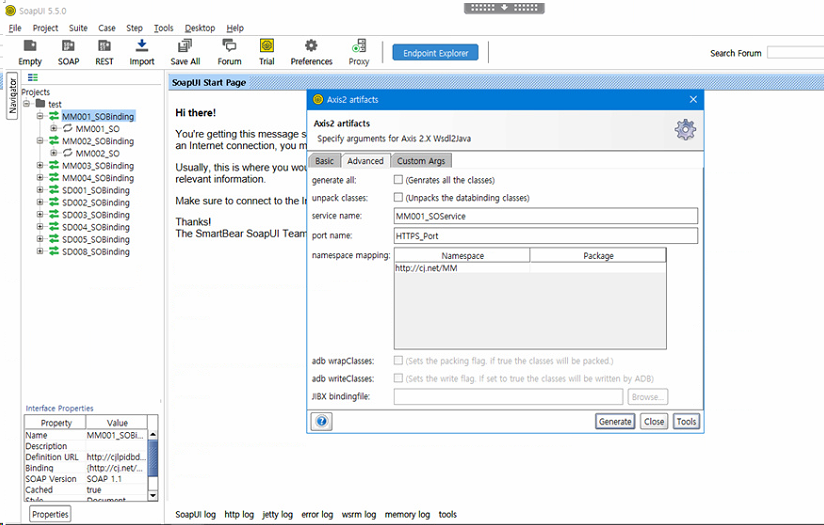Click the SoapUI logo in title bar
824x525 pixels.
pos(11,11)
